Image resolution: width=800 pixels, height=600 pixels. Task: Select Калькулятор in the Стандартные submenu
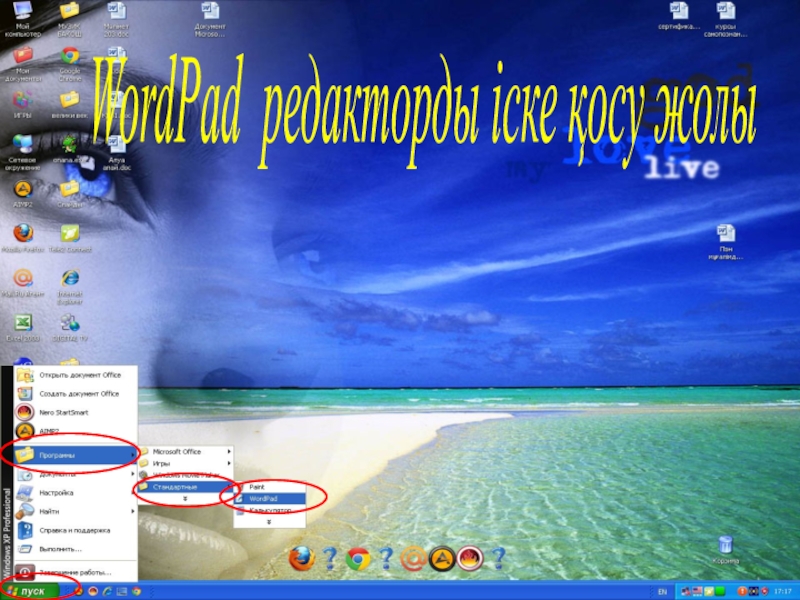270,510
